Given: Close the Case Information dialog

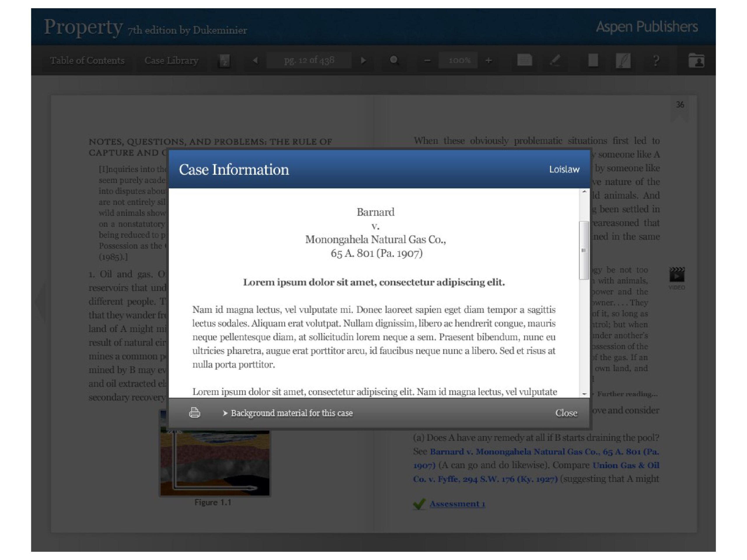Looking at the screenshot, I should click(566, 413).
